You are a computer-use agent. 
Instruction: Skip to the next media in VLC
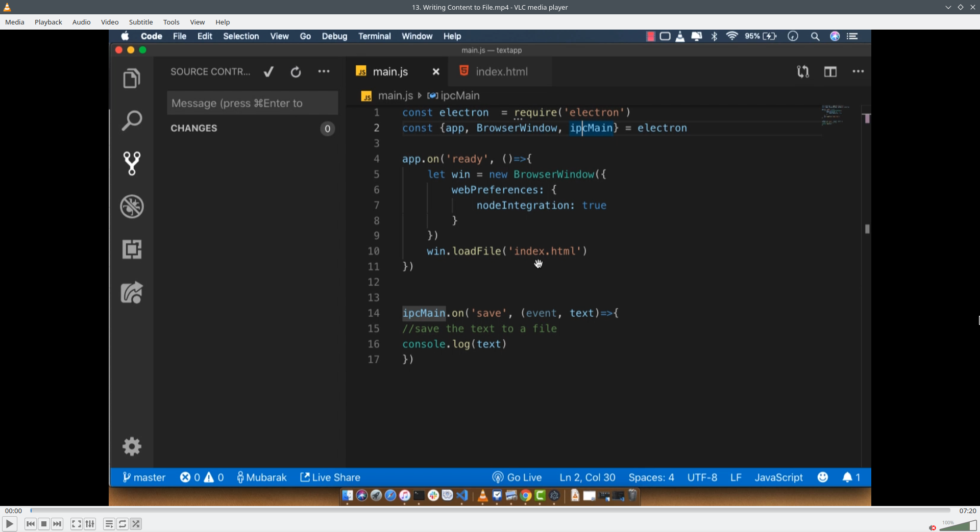point(57,524)
